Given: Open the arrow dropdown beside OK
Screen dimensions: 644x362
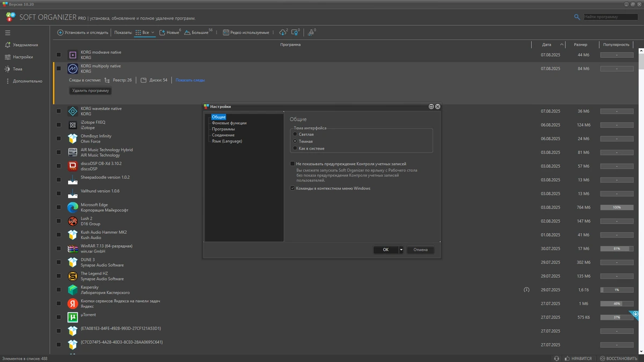Looking at the screenshot, I should click(x=401, y=249).
